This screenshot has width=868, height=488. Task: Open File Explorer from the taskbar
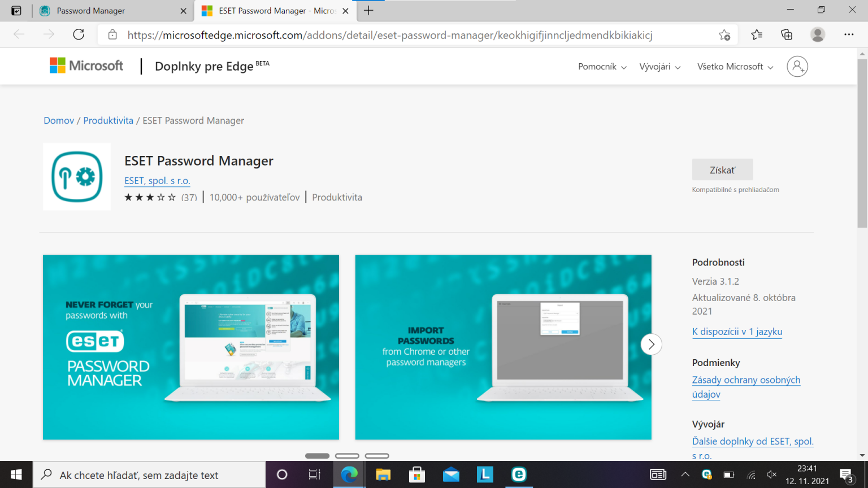point(383,474)
